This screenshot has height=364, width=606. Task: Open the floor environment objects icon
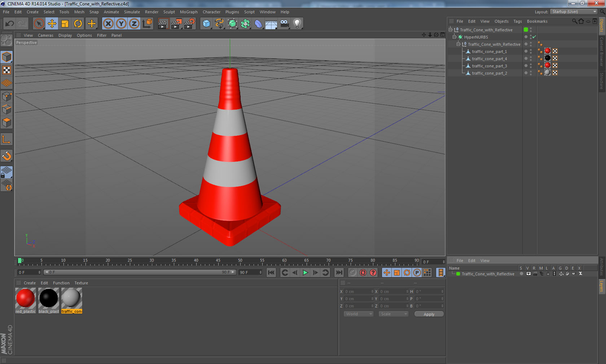[x=271, y=24]
